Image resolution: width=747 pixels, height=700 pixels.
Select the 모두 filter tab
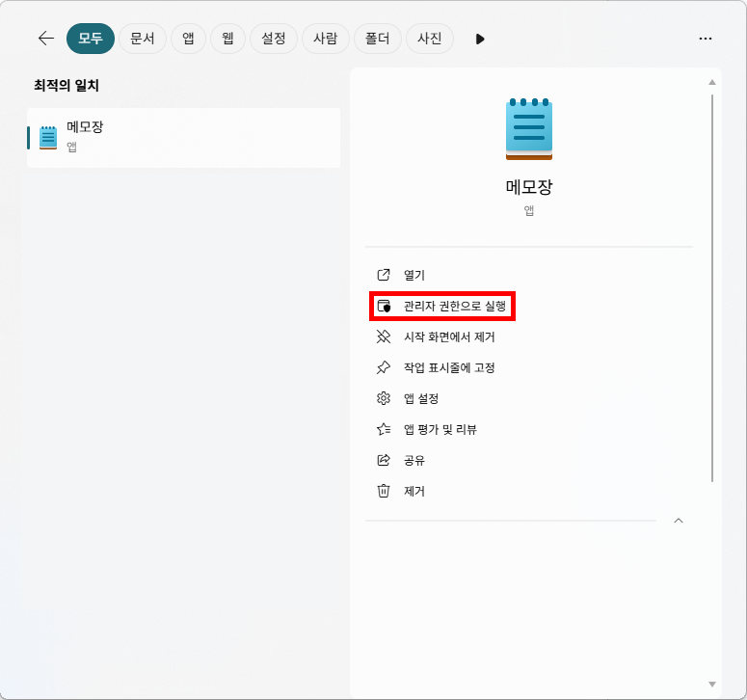[x=90, y=39]
